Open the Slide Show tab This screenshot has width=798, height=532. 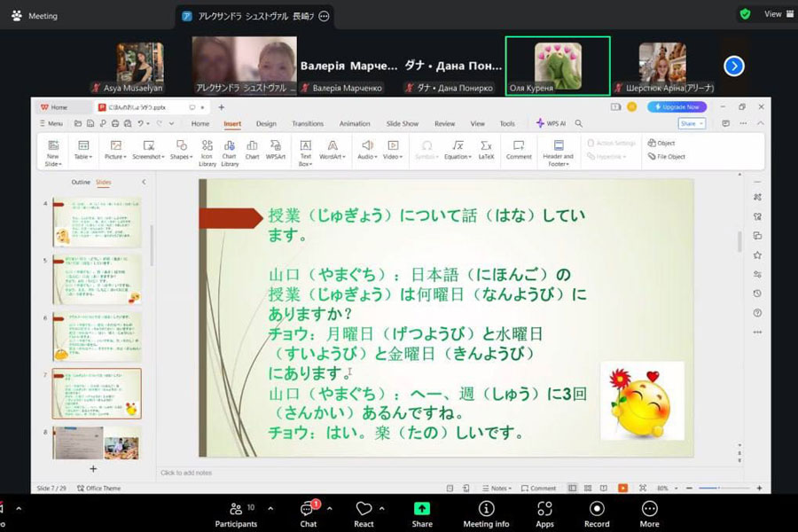(403, 124)
